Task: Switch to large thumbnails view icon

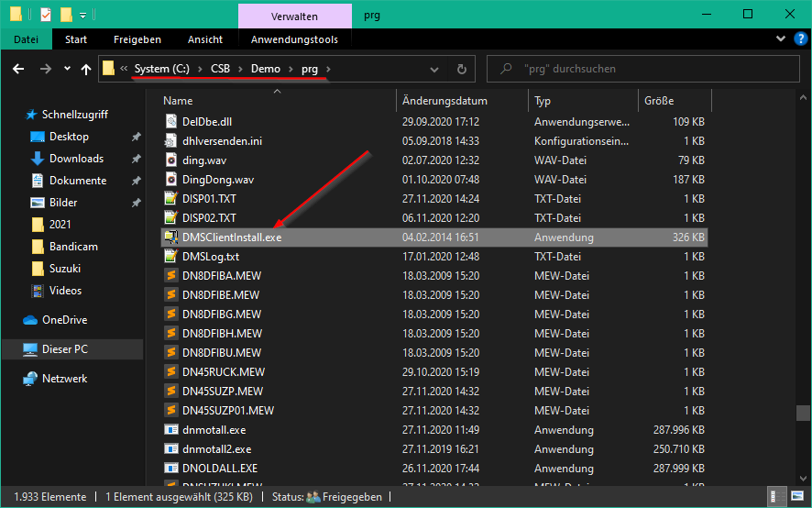Action: click(797, 497)
